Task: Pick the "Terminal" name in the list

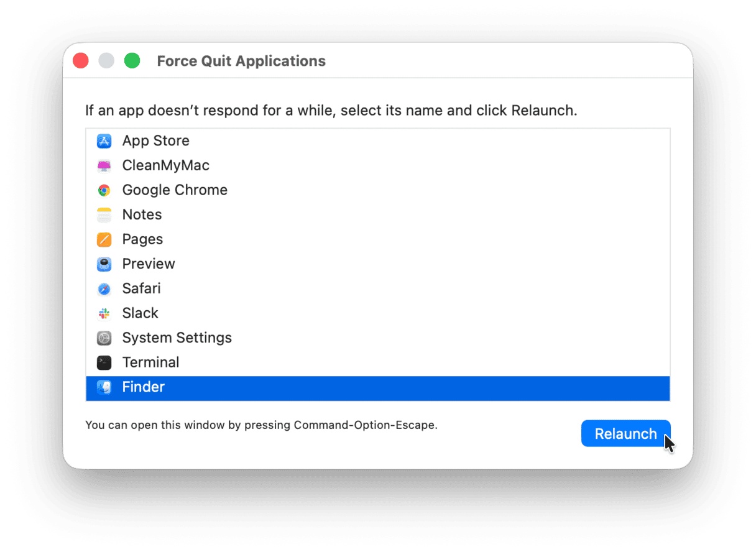Action: pos(150,362)
